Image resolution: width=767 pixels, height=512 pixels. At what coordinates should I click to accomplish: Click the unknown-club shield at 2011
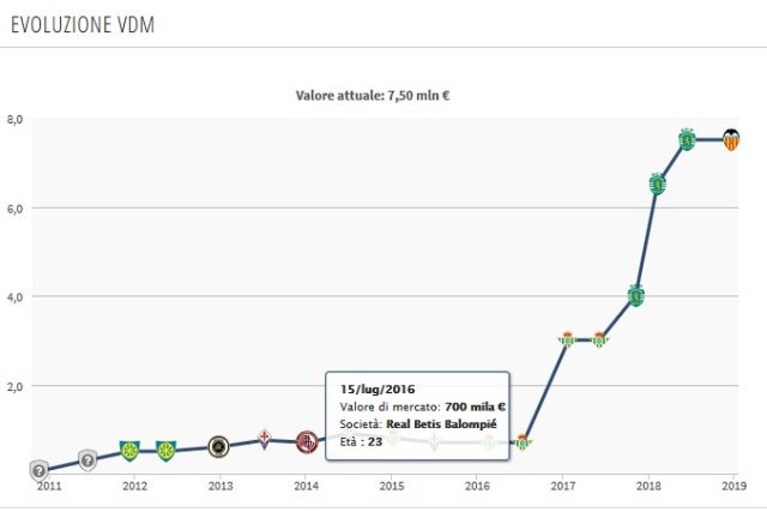[x=39, y=471]
